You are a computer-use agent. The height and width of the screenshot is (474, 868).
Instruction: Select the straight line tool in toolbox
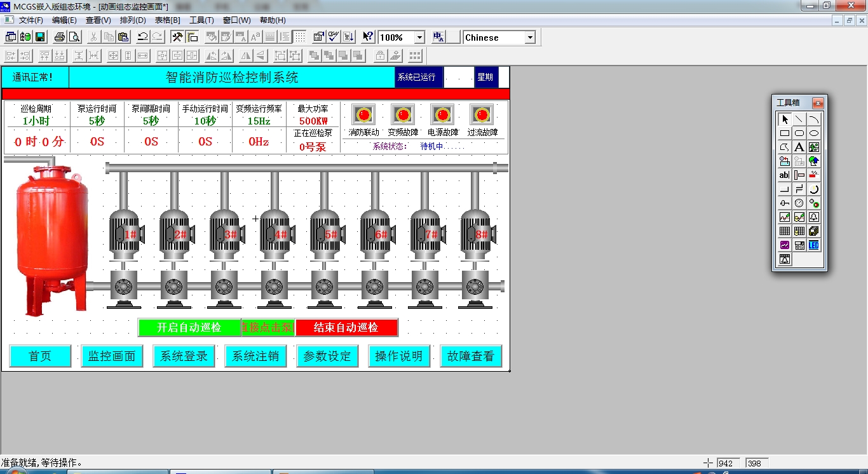pyautogui.click(x=799, y=119)
